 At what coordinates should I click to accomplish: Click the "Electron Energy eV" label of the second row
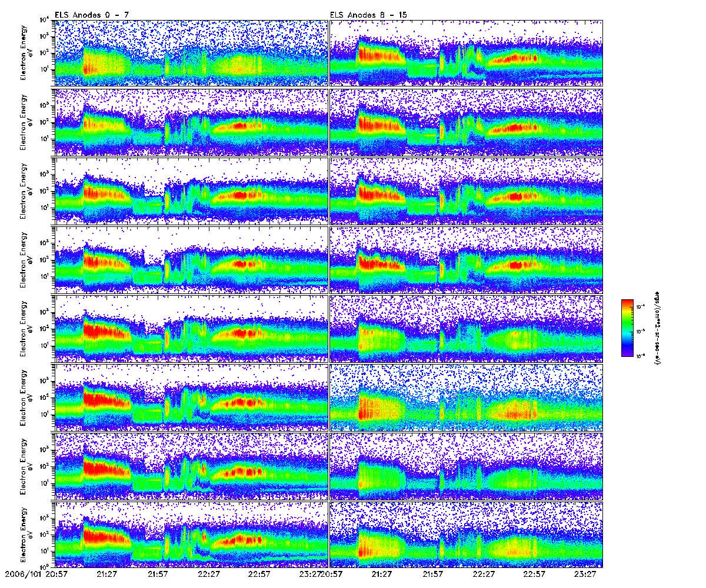click(28, 122)
